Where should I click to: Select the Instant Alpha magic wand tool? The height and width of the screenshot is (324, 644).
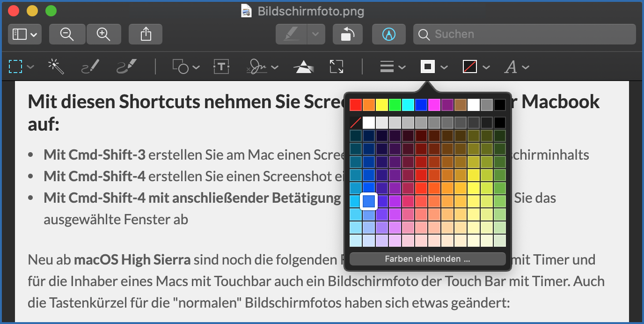coord(56,67)
